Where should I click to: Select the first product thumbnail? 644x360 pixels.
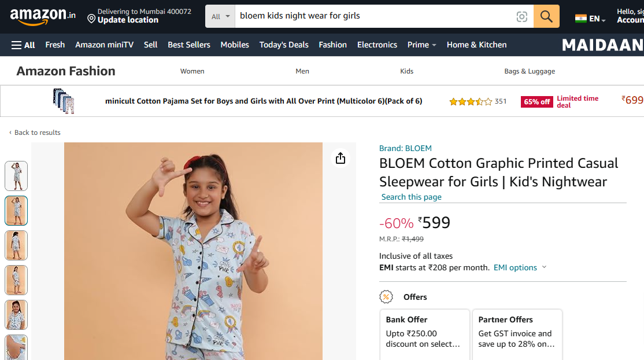(x=16, y=176)
